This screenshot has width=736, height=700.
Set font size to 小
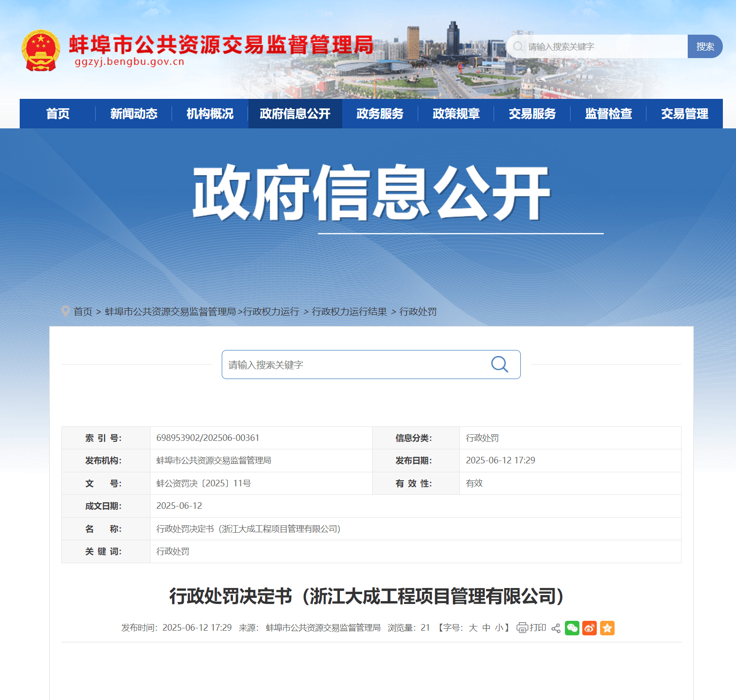pos(499,628)
